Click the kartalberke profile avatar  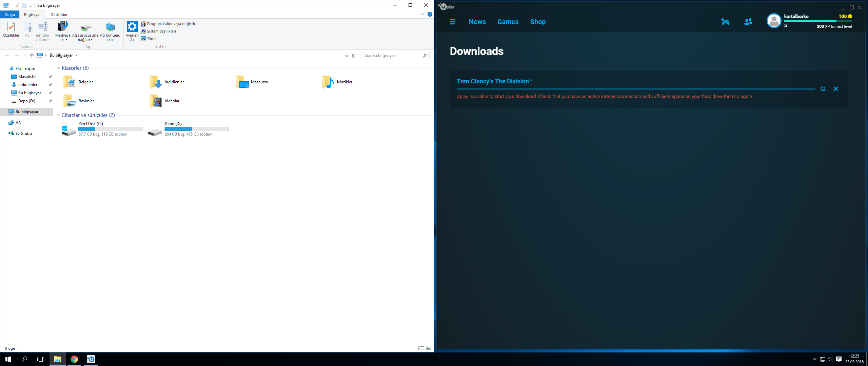pos(774,21)
